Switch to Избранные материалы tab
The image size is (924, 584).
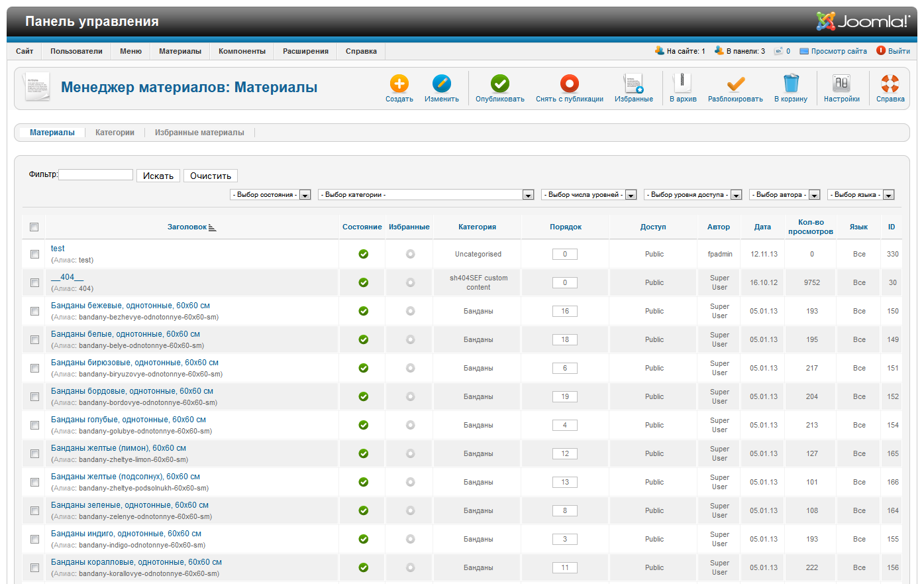[199, 133]
